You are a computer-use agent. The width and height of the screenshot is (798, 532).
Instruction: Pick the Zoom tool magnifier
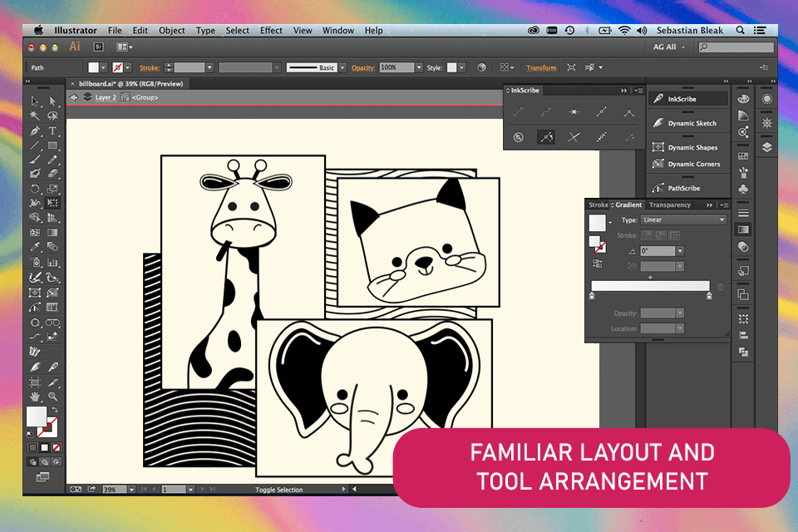(52, 397)
